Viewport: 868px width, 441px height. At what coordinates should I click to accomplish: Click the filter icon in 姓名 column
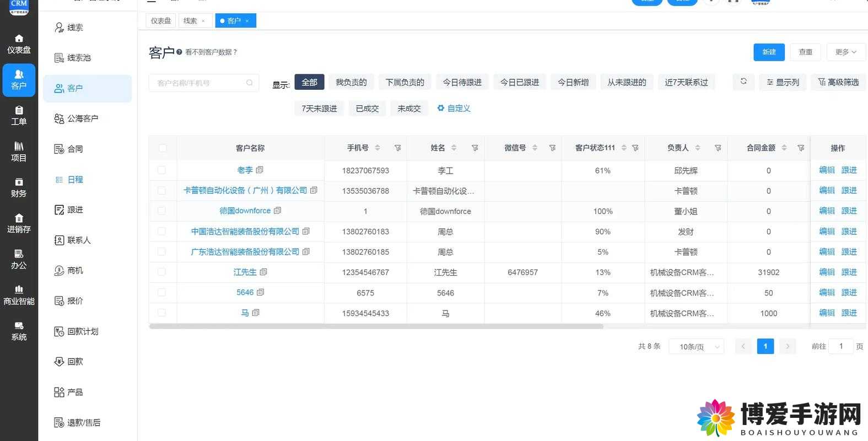tap(475, 148)
